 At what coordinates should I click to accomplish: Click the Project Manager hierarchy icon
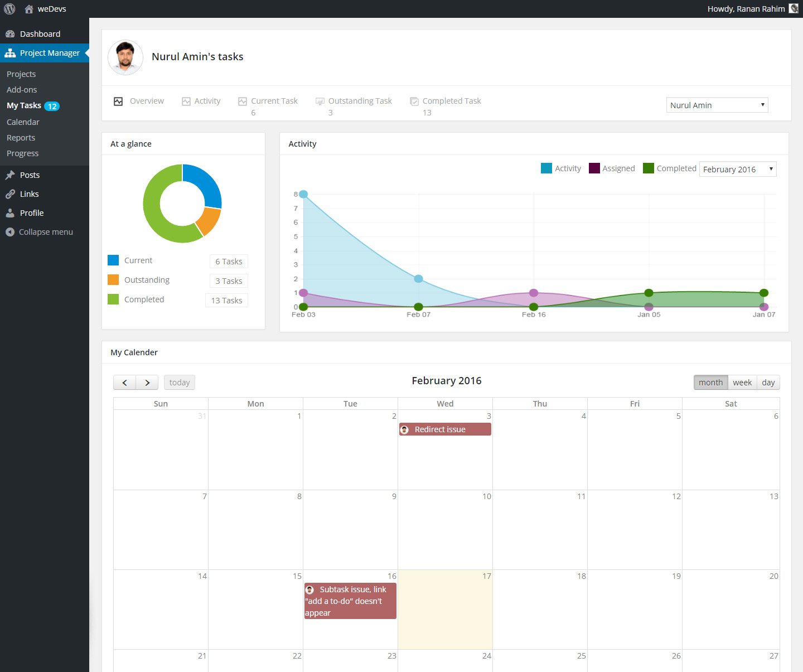10,53
